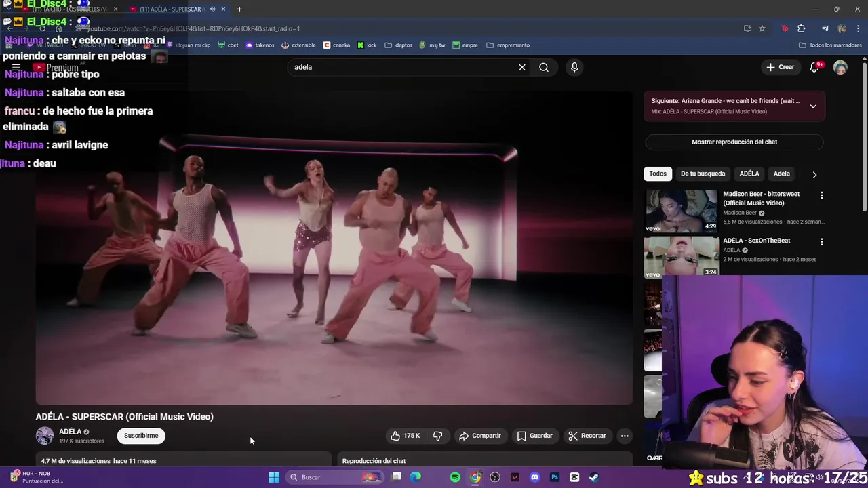Click the SUPERSCAR video player

pyautogui.click(x=334, y=247)
